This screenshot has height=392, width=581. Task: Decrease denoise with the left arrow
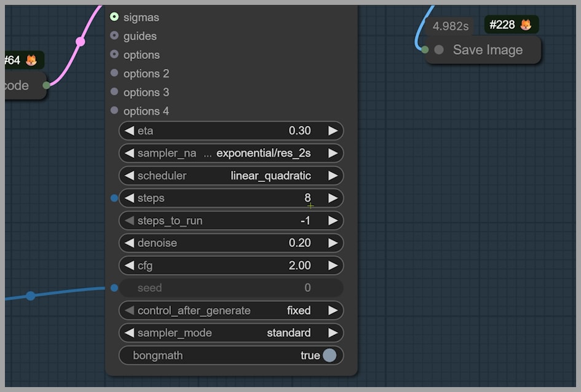point(129,243)
